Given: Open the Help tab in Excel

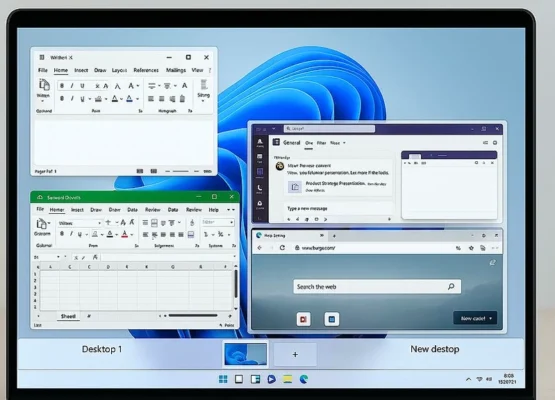Looking at the screenshot, I should (213, 210).
